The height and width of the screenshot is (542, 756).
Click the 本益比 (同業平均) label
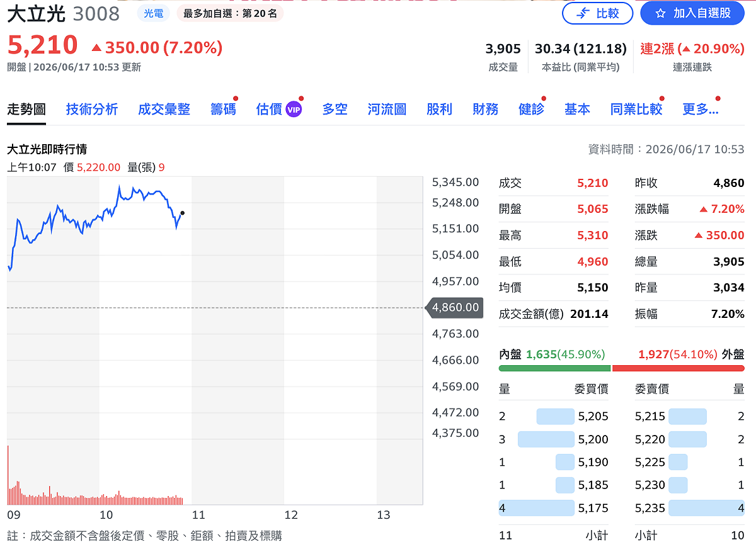click(581, 67)
